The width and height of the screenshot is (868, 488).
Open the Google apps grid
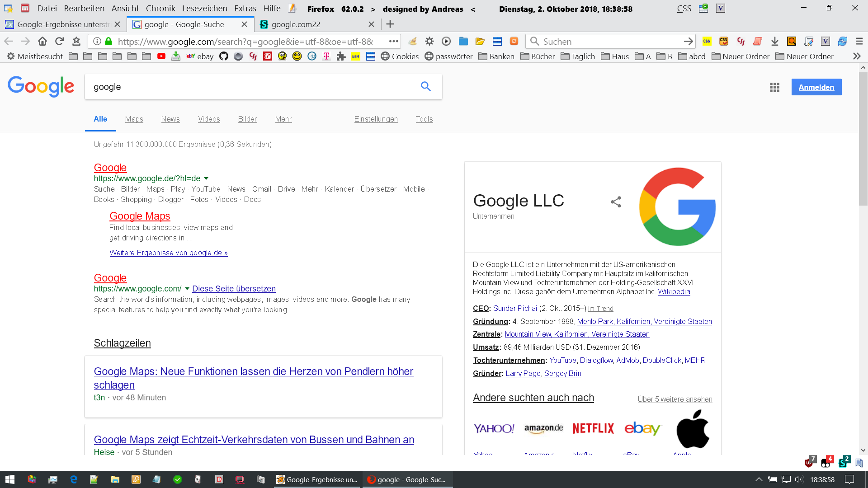pyautogui.click(x=774, y=87)
